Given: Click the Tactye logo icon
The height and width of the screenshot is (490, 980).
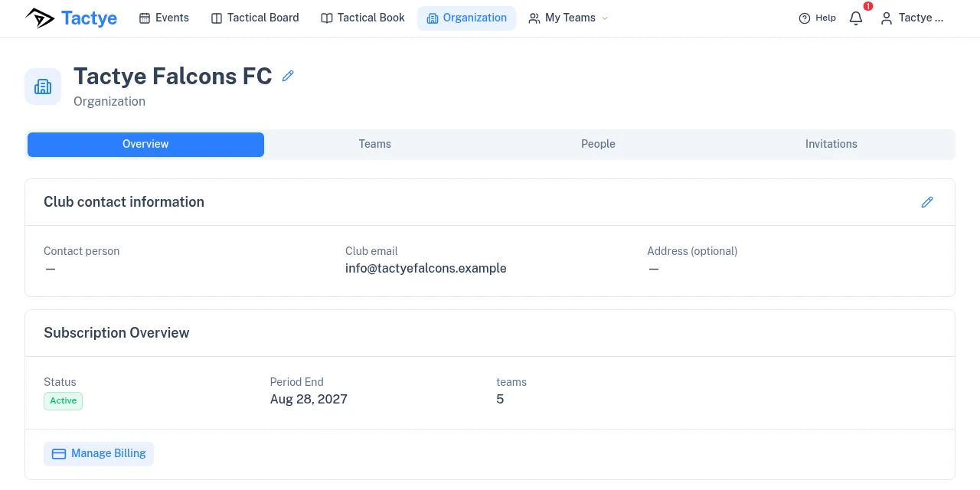Looking at the screenshot, I should [40, 18].
